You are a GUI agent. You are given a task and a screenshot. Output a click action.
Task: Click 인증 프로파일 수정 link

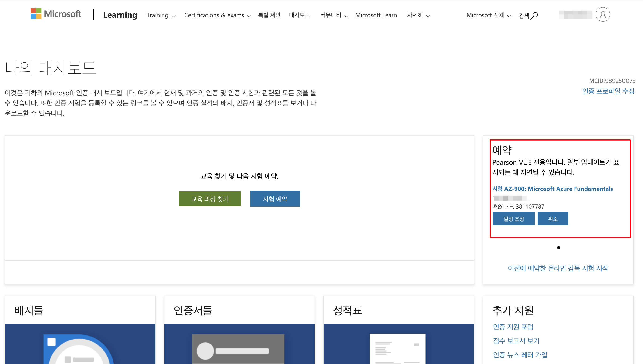(x=608, y=91)
